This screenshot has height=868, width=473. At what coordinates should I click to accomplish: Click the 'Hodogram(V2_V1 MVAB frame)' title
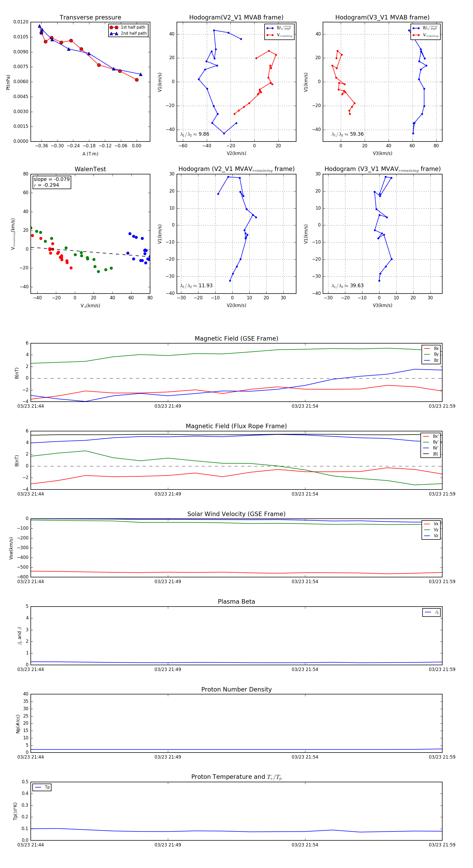coord(236,18)
